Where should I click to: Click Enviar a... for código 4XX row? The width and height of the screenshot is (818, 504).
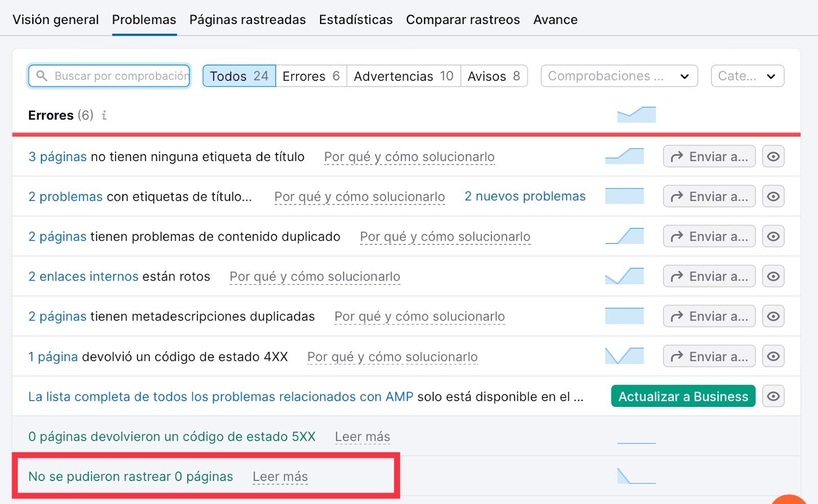[x=709, y=356]
